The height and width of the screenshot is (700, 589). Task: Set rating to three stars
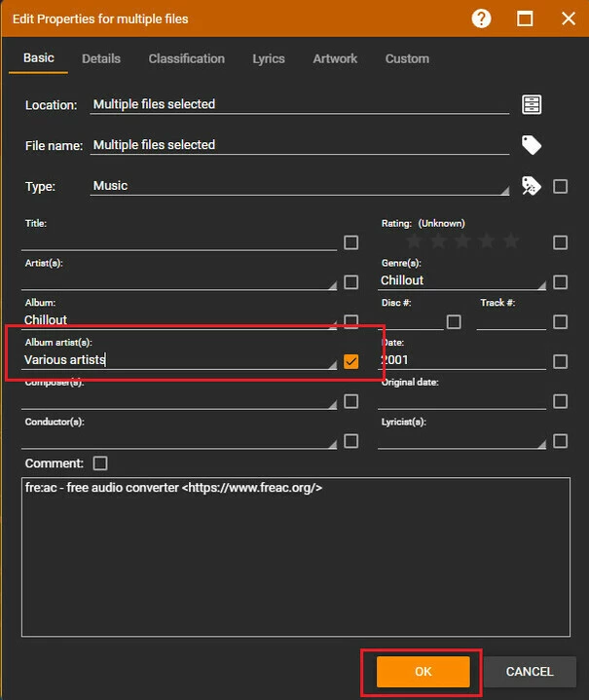click(x=462, y=241)
